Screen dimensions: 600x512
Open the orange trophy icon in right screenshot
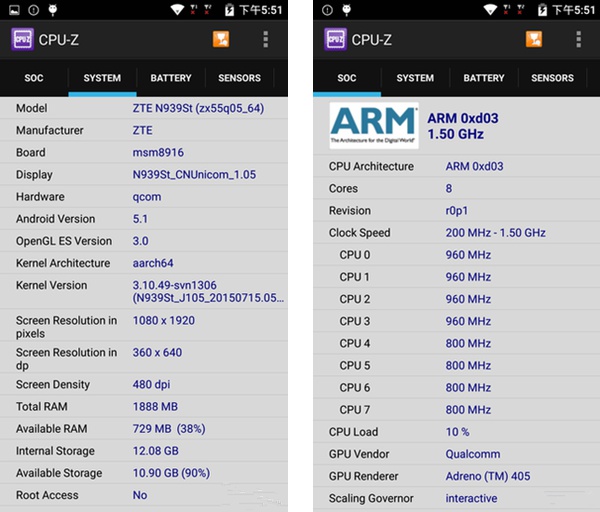(534, 39)
